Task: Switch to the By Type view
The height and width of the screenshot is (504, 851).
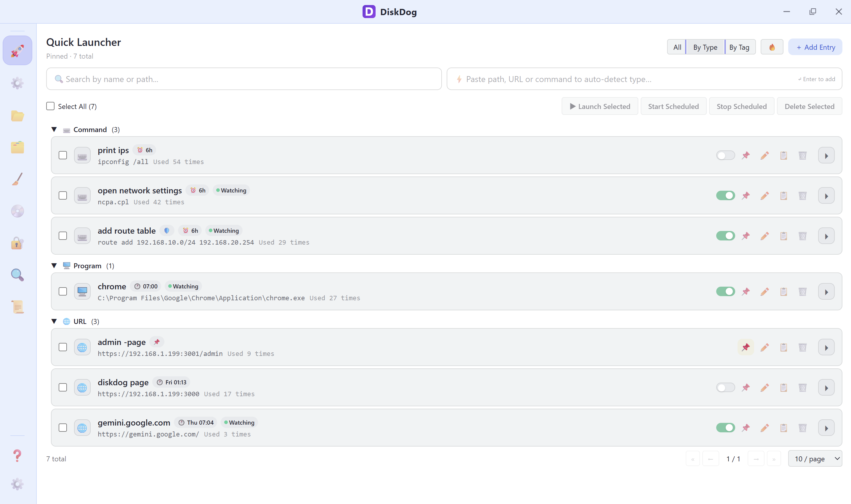Action: (x=705, y=47)
